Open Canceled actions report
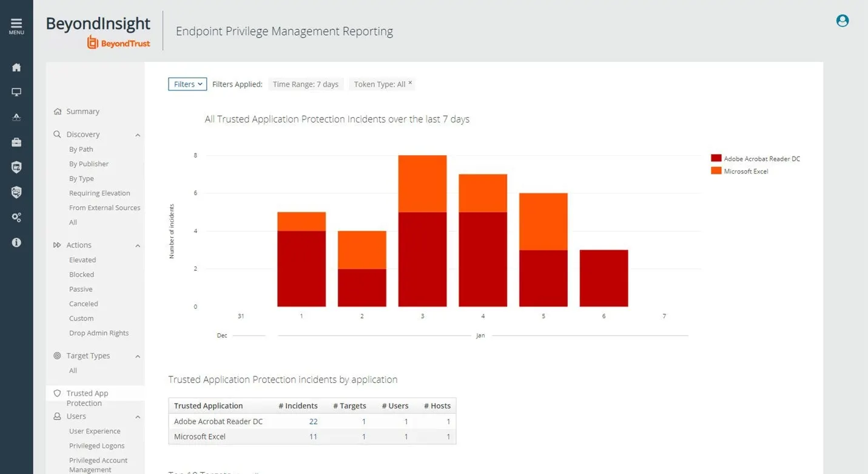Viewport: 868px width, 474px height. pyautogui.click(x=83, y=303)
